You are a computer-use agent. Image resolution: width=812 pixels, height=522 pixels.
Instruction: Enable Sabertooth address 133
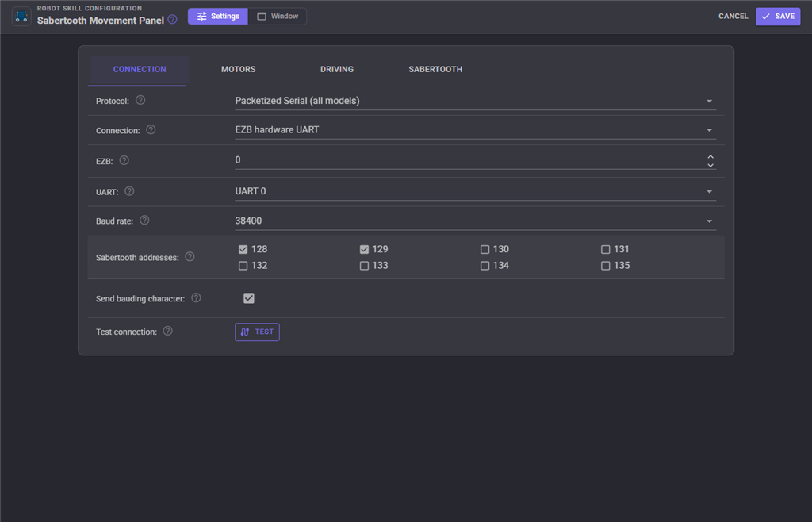point(364,266)
